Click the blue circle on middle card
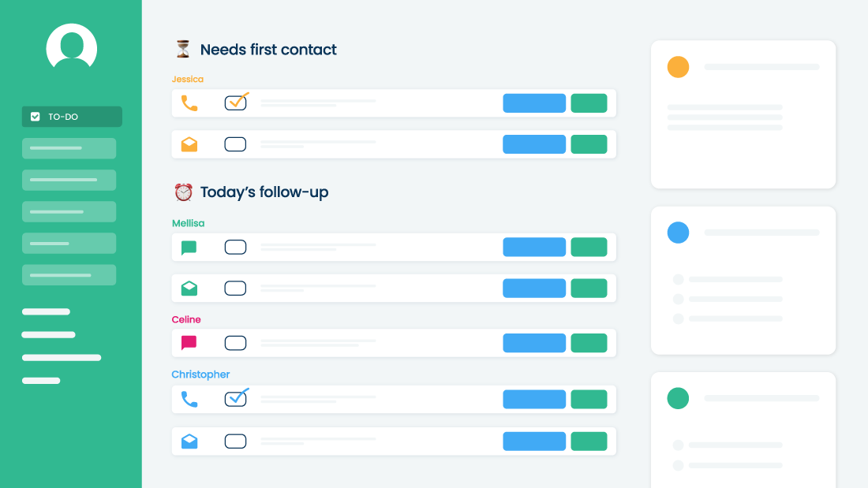The image size is (868, 488). pyautogui.click(x=678, y=233)
